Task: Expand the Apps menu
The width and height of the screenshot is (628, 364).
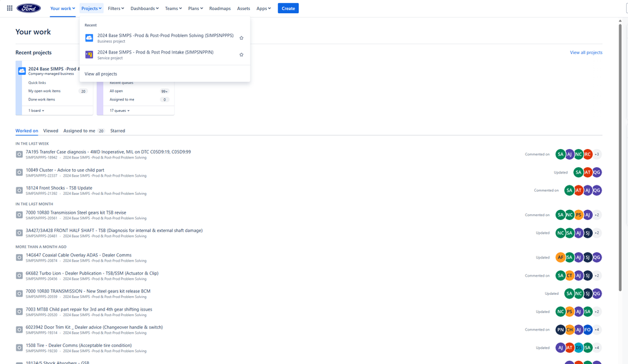Action: [264, 8]
